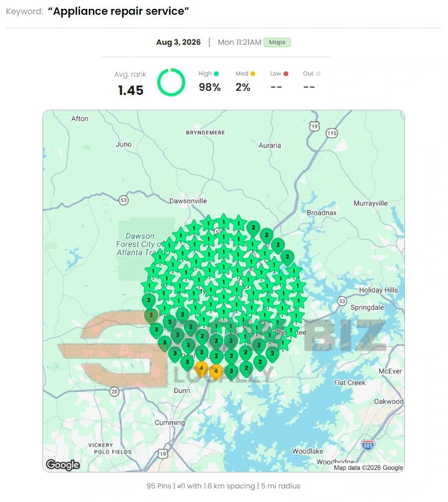The image size is (448, 502).
Task: Click the 2% Med percentage
Action: click(x=243, y=87)
